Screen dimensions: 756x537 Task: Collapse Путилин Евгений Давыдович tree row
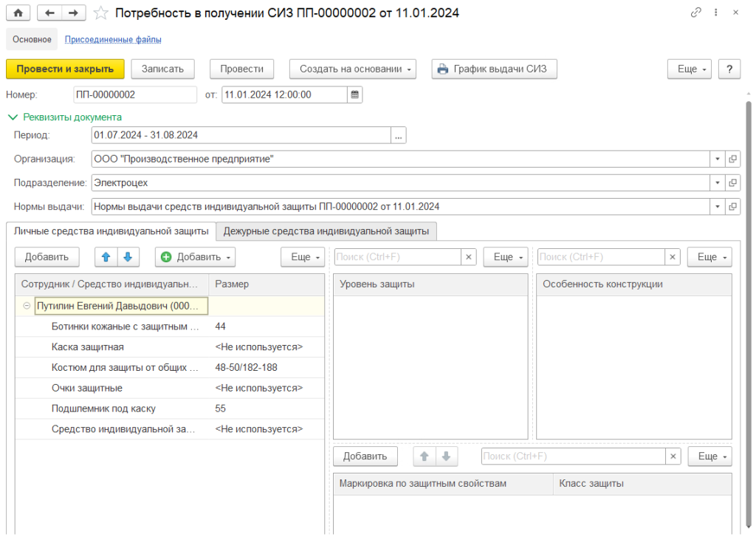(27, 306)
